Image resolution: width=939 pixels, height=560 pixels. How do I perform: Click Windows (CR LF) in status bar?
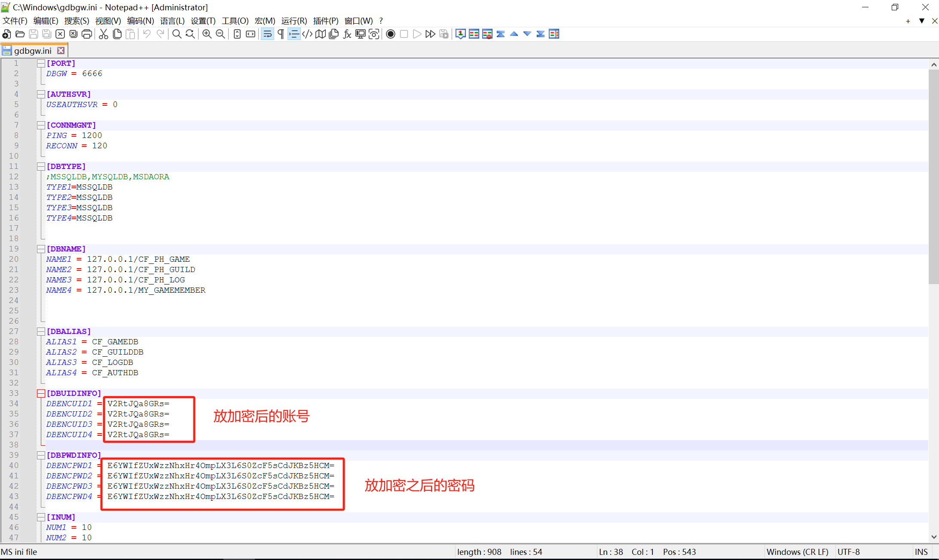[x=797, y=552]
